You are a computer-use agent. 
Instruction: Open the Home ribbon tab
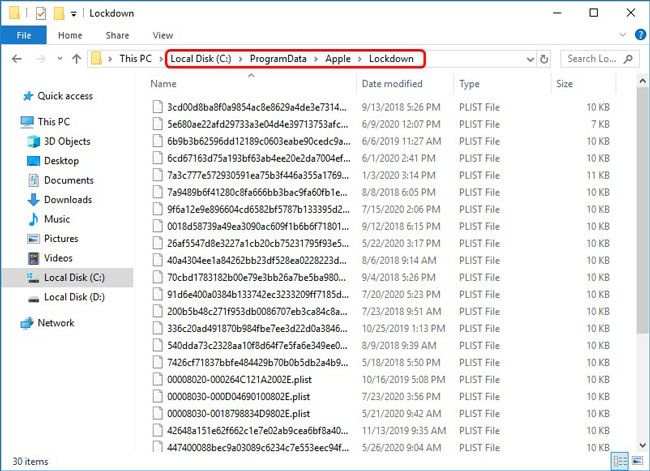[x=70, y=35]
